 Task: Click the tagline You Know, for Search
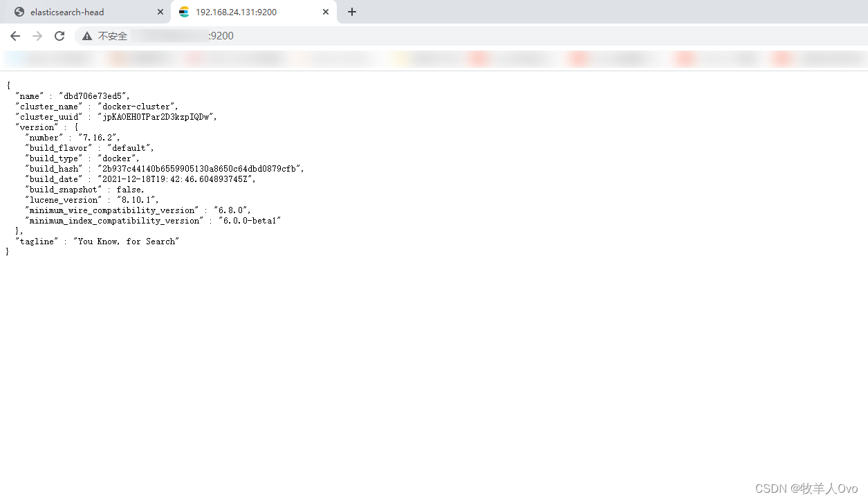[126, 241]
